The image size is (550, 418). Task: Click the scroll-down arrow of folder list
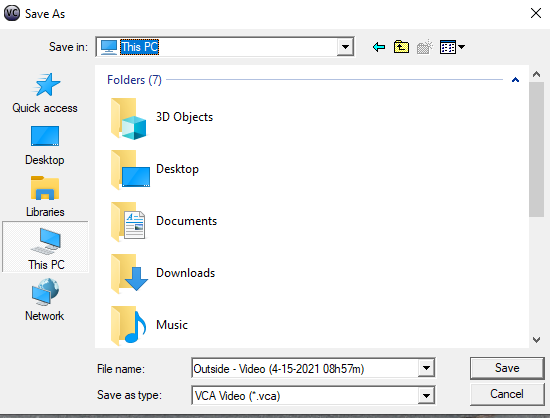coord(536,339)
